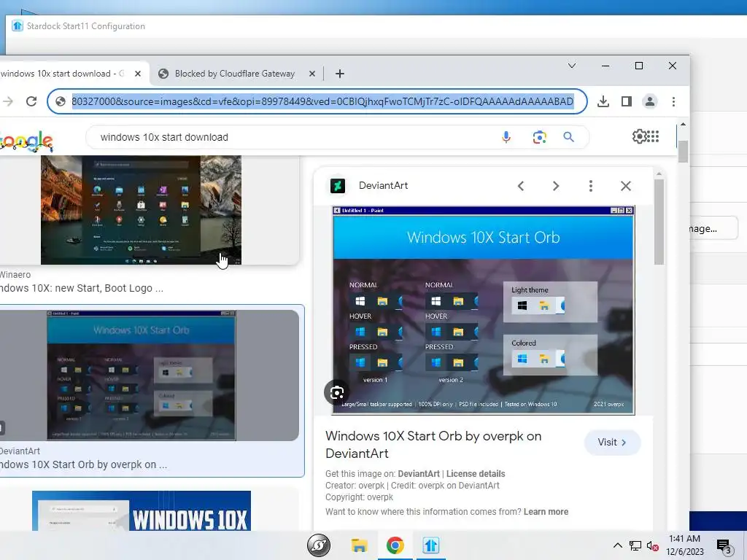
Task: Click the Google logo
Action: click(x=27, y=141)
